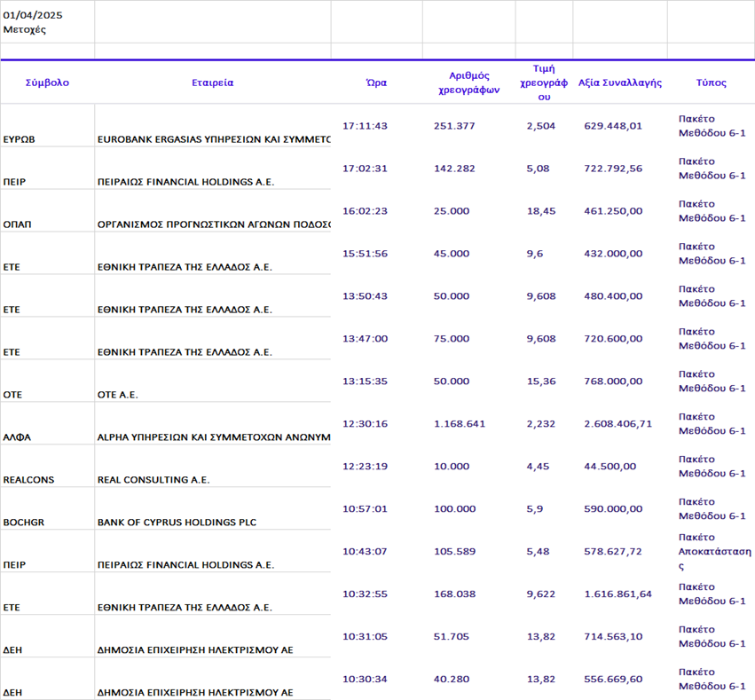Select the Μετοχές label in first cell

click(x=25, y=29)
